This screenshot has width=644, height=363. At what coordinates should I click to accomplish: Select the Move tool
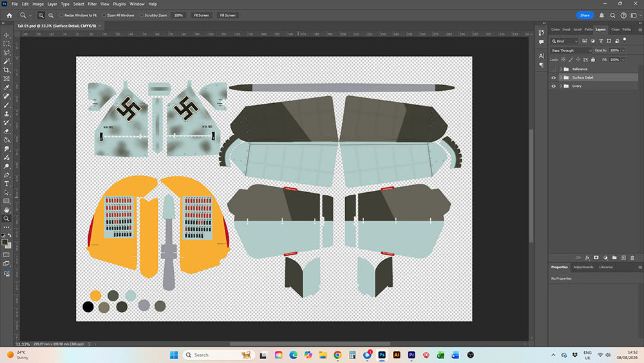coord(6,35)
